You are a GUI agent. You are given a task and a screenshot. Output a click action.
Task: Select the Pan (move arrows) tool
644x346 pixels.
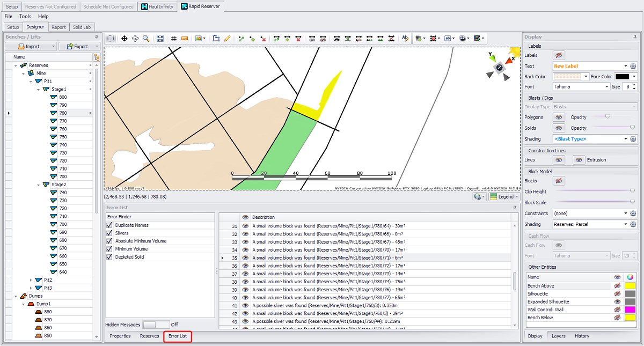[124, 39]
